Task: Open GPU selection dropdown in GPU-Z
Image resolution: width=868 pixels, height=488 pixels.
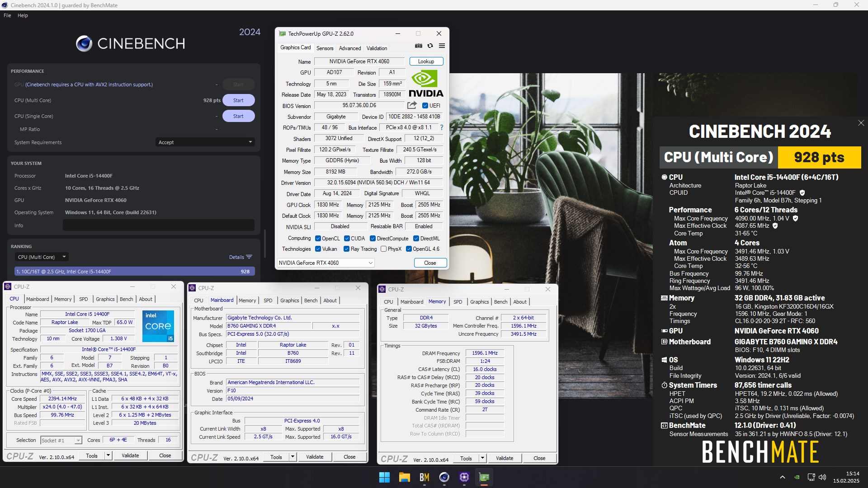Action: click(x=325, y=263)
